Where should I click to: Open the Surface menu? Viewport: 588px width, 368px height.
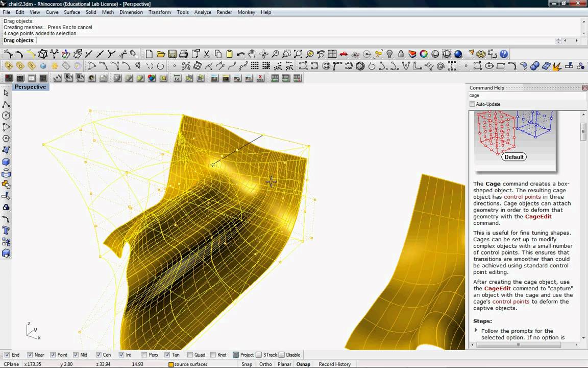(x=72, y=12)
